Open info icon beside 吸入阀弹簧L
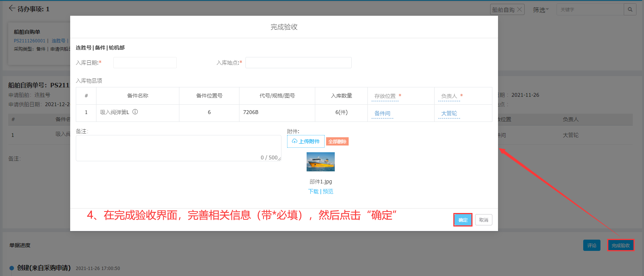Screen dimensions: 644x276 (135, 112)
